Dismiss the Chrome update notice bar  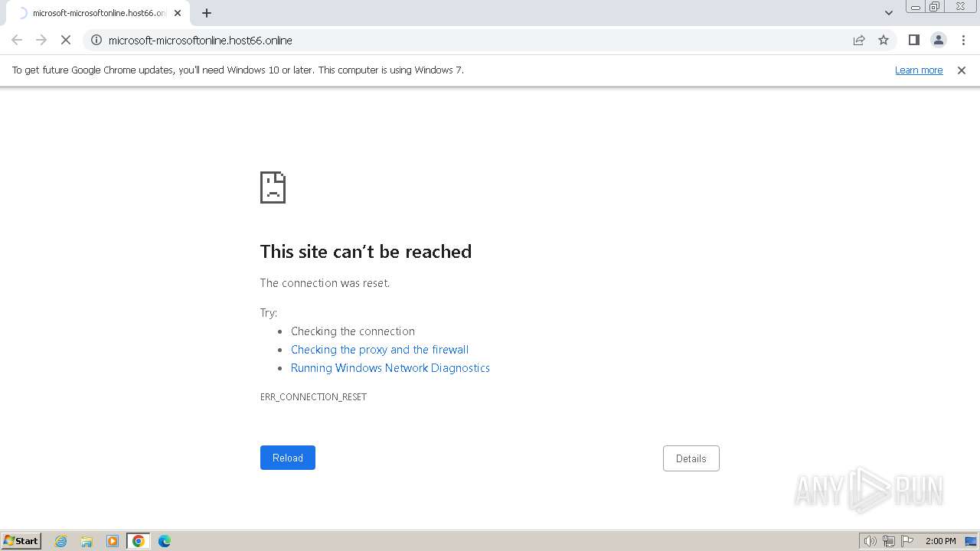click(962, 70)
